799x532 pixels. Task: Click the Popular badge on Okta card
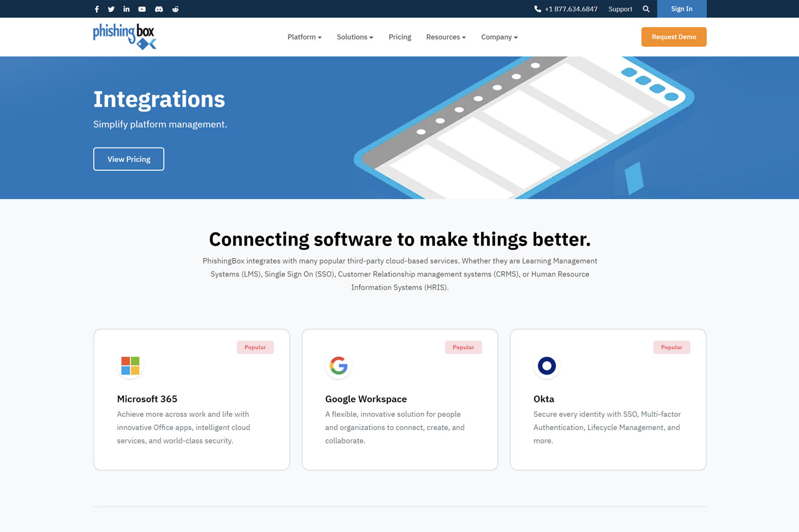672,347
